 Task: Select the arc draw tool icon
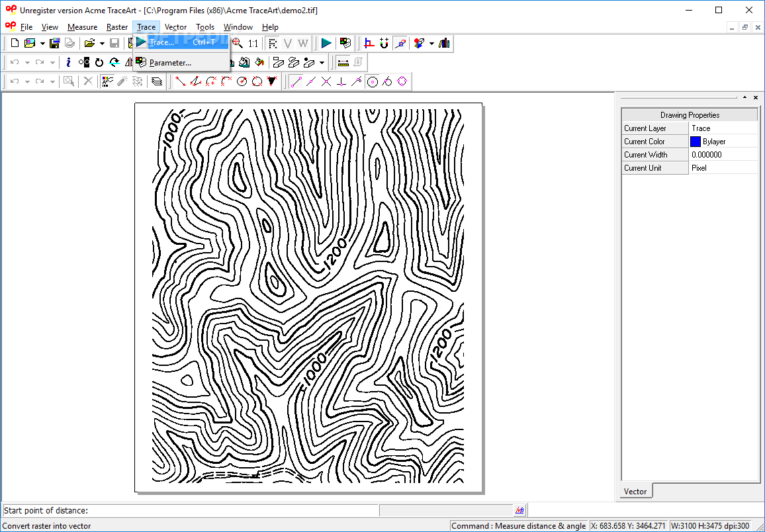tap(210, 81)
